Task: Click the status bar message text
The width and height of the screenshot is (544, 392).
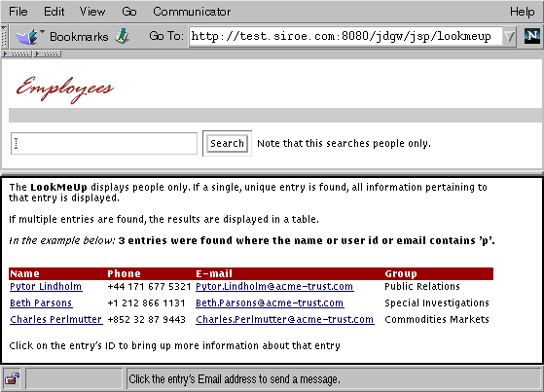Action: click(235, 378)
